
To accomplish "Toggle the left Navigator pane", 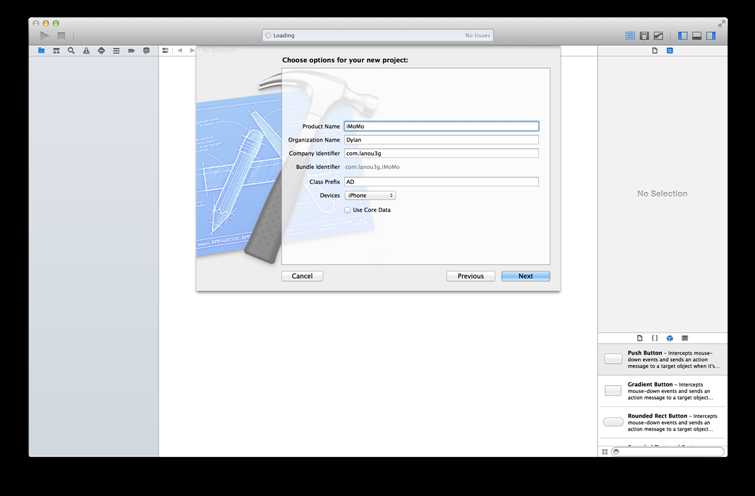I will click(683, 36).
